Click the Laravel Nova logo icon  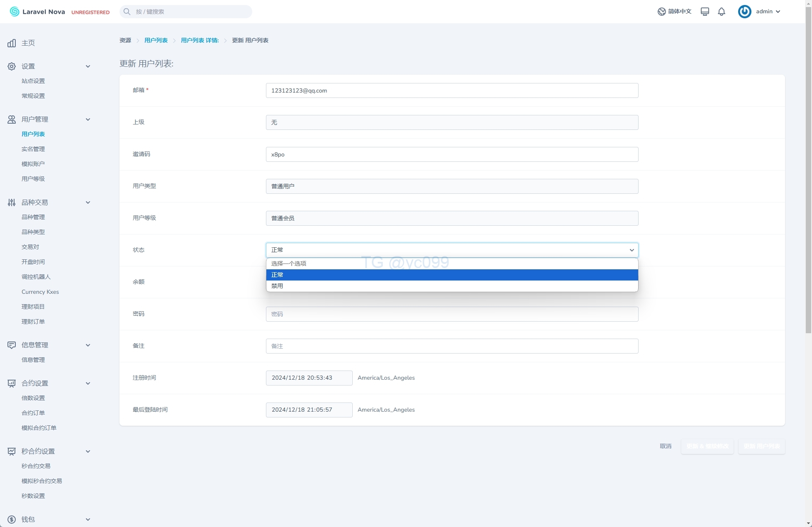(15, 12)
